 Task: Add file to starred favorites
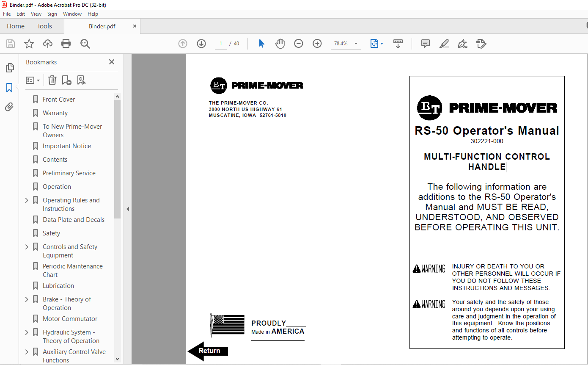[29, 44]
